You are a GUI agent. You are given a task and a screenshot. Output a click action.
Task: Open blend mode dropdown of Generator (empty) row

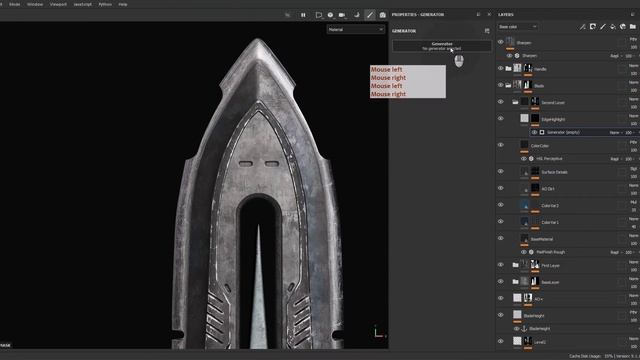pos(616,133)
